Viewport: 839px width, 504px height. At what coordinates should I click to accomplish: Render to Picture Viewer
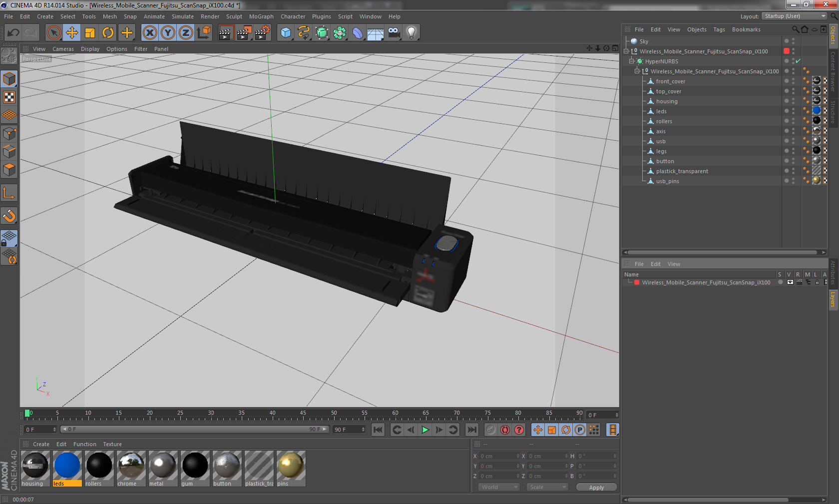(x=244, y=33)
